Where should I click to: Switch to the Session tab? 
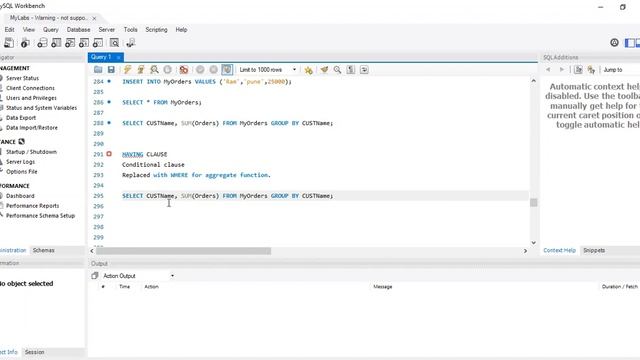[x=34, y=352]
